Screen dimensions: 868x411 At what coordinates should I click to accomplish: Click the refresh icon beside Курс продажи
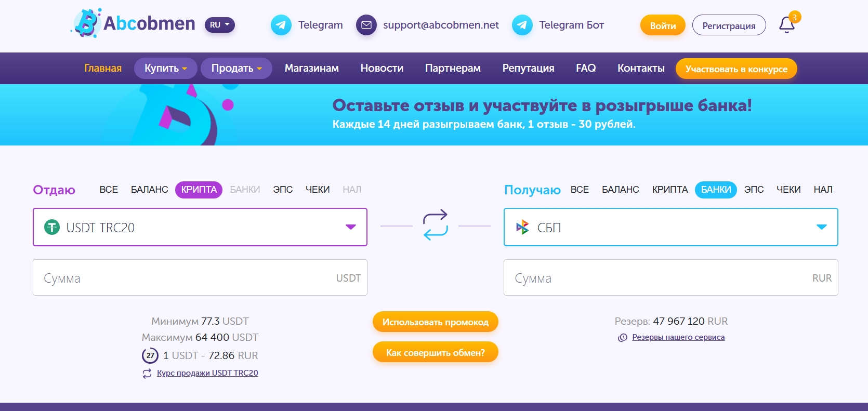(147, 373)
